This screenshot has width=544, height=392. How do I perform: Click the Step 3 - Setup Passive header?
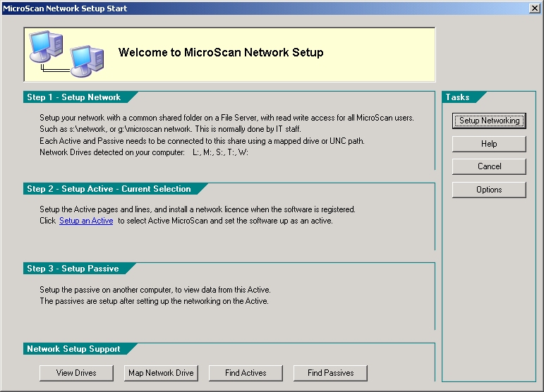73,269
